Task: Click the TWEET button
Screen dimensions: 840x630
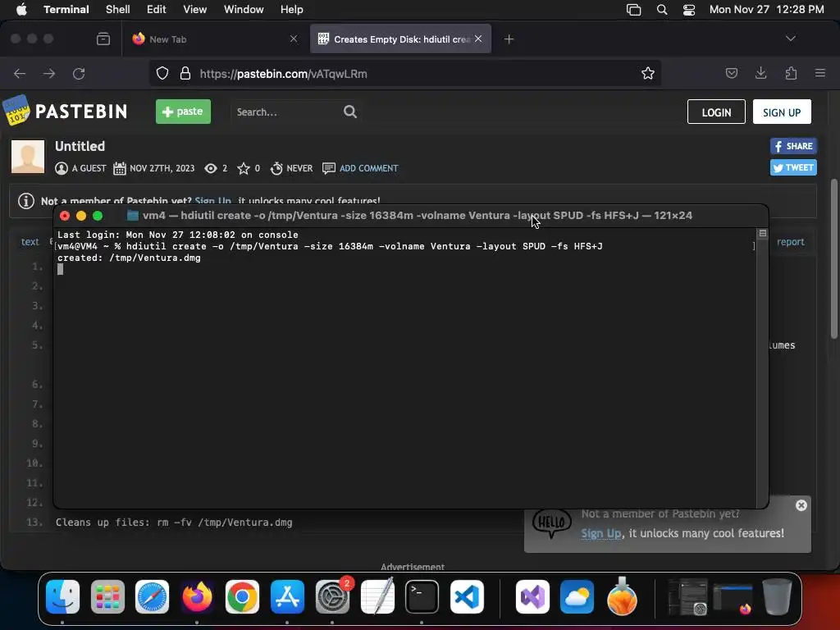Action: click(x=793, y=167)
